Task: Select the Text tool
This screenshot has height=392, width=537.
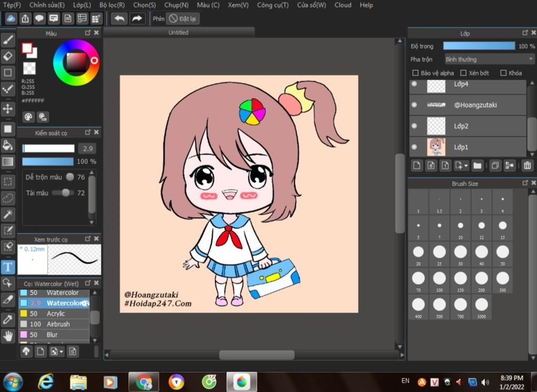Action: (8, 267)
